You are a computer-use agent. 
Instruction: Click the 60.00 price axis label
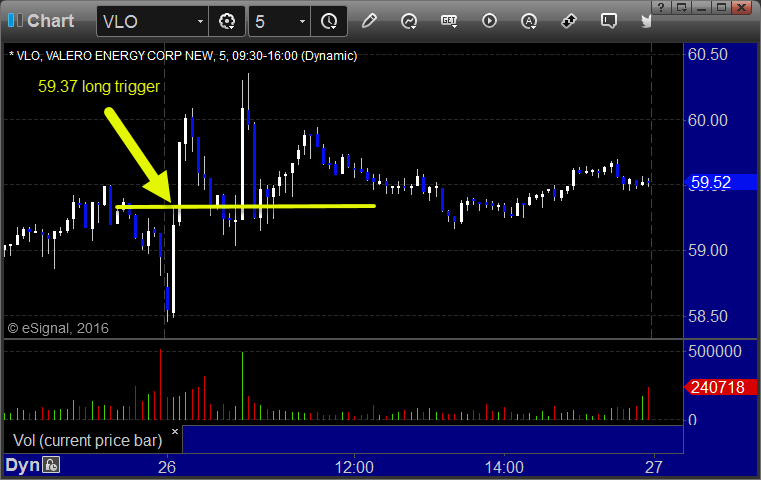708,120
